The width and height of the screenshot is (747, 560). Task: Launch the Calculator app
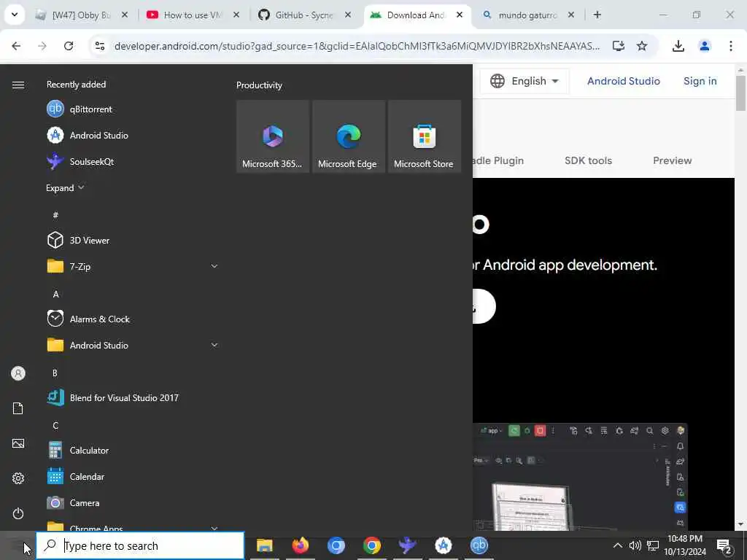(x=133, y=450)
